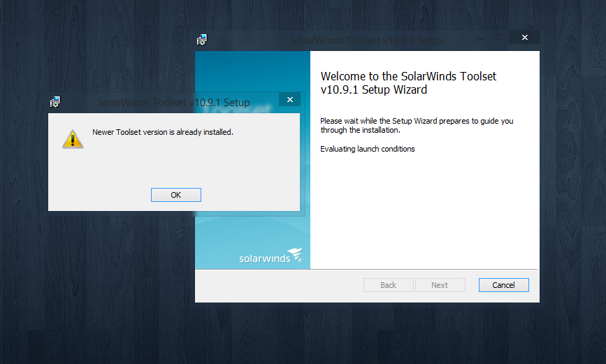The width and height of the screenshot is (606, 364).
Task: Click 'Evaluating launch conditions' status text
Action: click(367, 149)
